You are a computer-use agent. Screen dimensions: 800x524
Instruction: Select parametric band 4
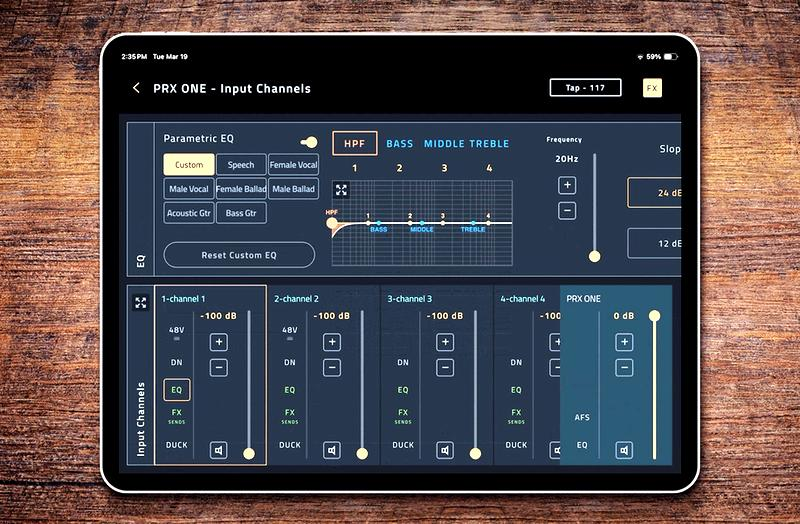[489, 168]
